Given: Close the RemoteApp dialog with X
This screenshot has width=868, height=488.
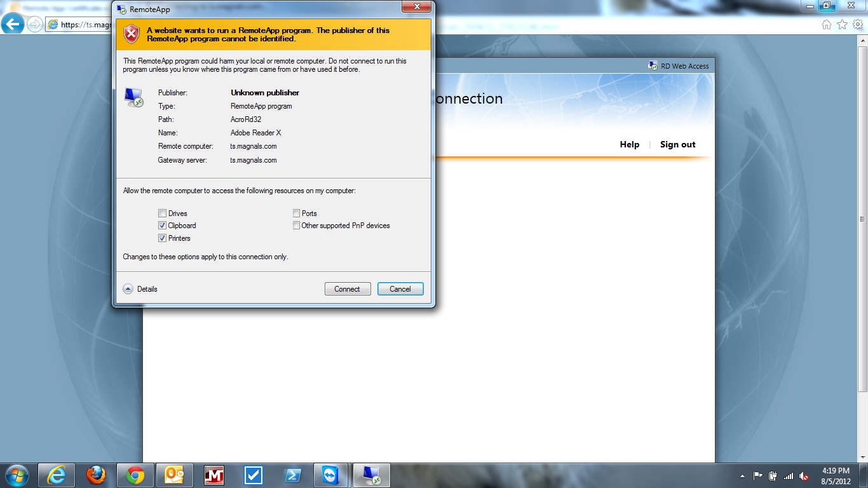Looking at the screenshot, I should point(417,6).
